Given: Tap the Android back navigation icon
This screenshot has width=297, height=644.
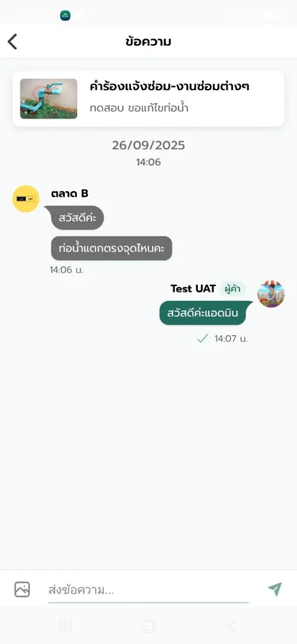Looking at the screenshot, I should (232, 626).
